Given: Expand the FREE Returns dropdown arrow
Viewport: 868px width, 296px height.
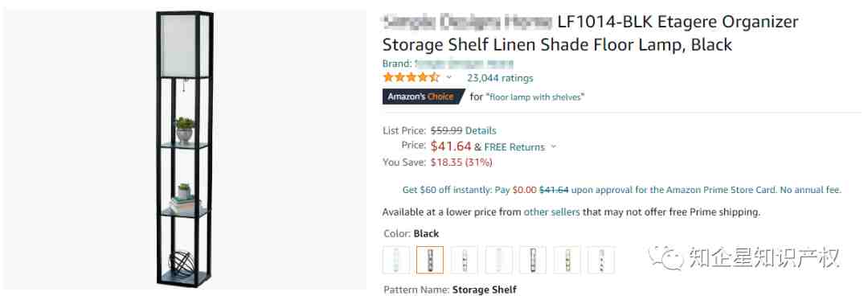Looking at the screenshot, I should coord(554,147).
